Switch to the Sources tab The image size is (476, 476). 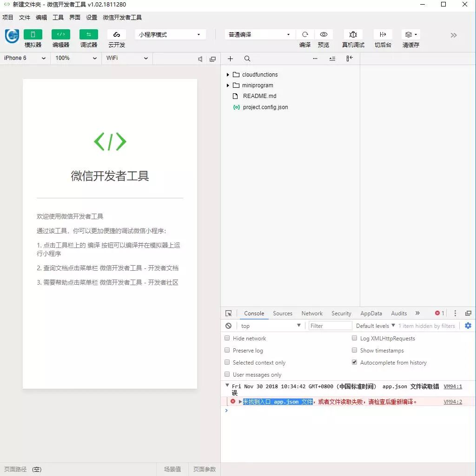click(282, 313)
